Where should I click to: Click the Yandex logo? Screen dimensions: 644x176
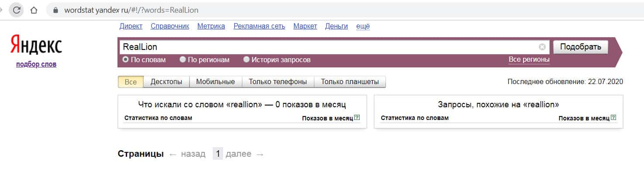36,45
